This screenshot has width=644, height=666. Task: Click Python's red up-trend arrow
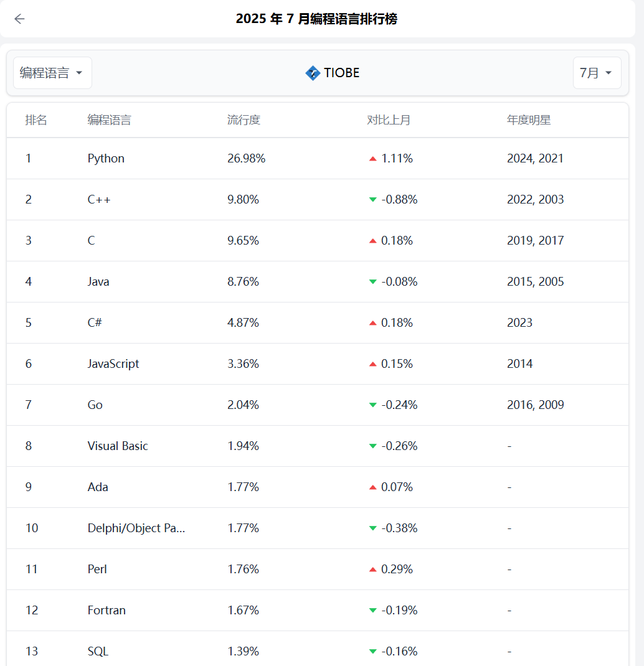[373, 159]
